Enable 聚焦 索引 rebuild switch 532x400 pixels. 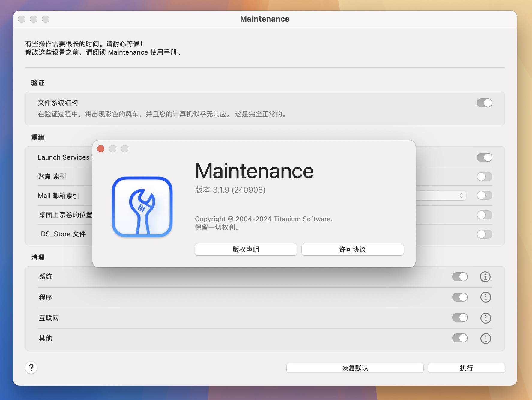pyautogui.click(x=485, y=177)
